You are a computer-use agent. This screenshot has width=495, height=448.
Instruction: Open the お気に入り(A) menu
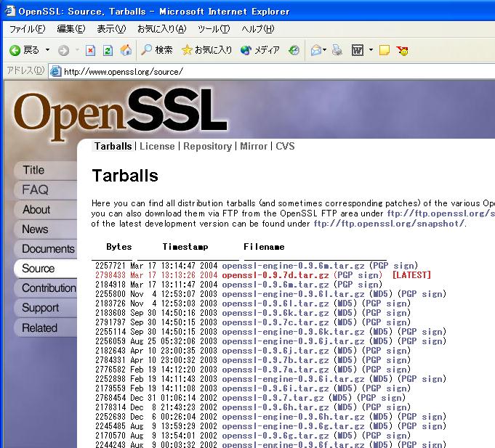tap(161, 29)
